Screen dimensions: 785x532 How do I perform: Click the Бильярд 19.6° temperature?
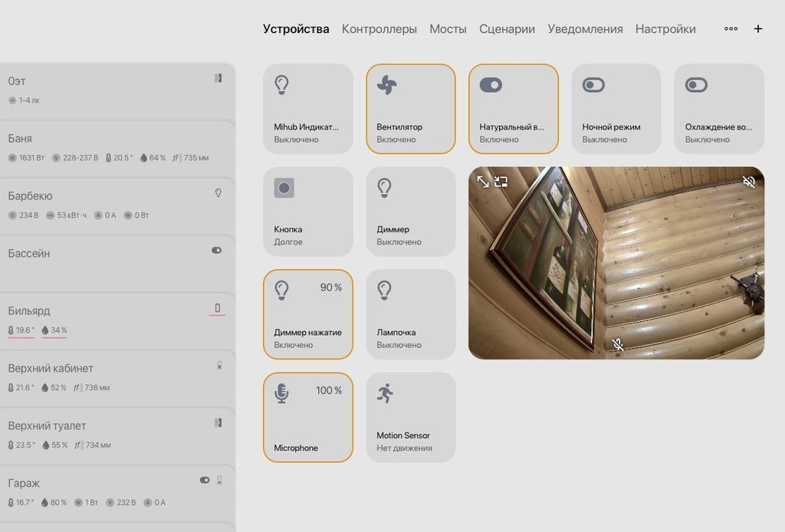[x=21, y=330]
